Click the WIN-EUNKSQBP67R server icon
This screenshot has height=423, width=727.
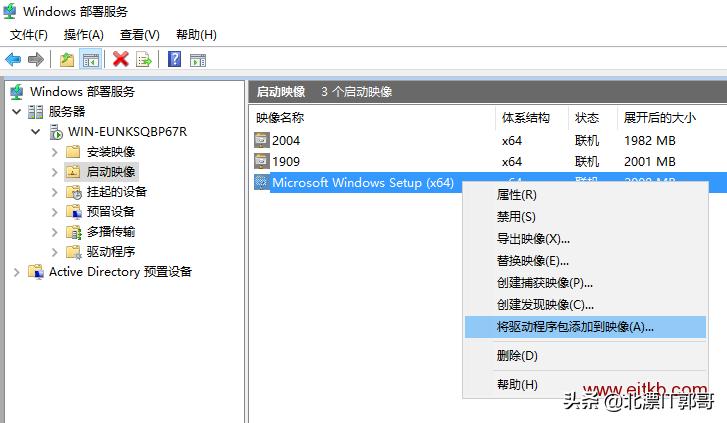[x=56, y=132]
